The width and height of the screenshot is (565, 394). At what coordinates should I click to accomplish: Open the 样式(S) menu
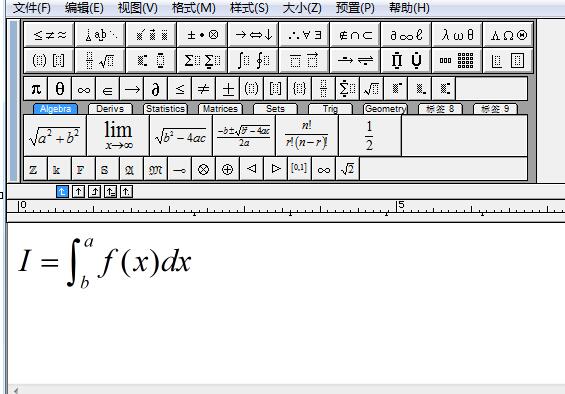[249, 8]
